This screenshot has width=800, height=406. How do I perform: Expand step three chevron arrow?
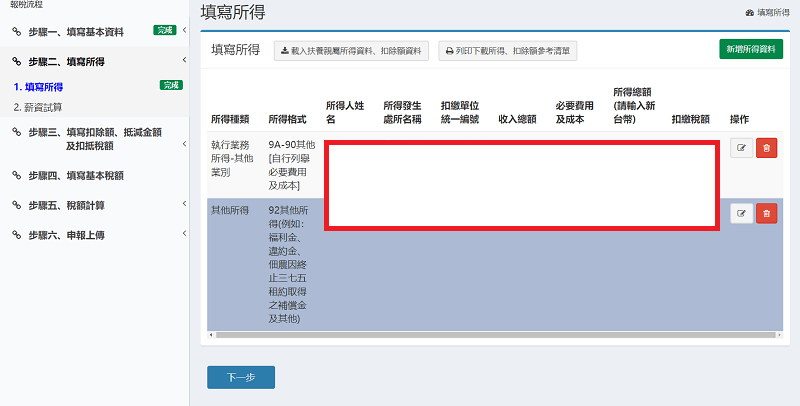tap(184, 144)
